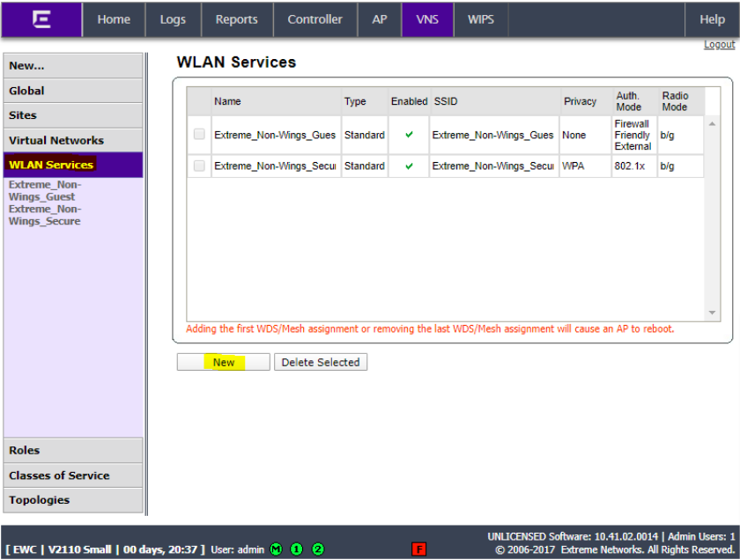Open the Virtual Networks sidebar section
This screenshot has width=740, height=560.
72,140
